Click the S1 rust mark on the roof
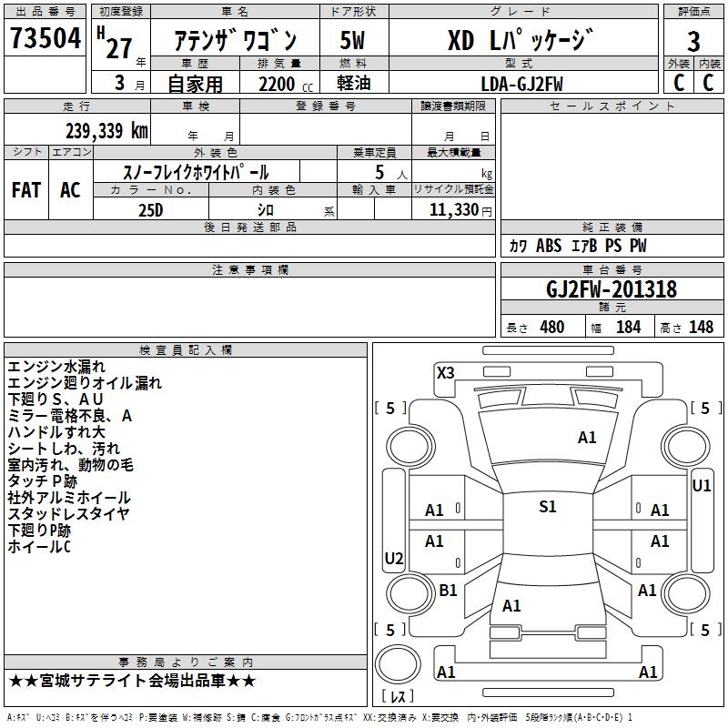The width and height of the screenshot is (728, 728). pos(548,507)
